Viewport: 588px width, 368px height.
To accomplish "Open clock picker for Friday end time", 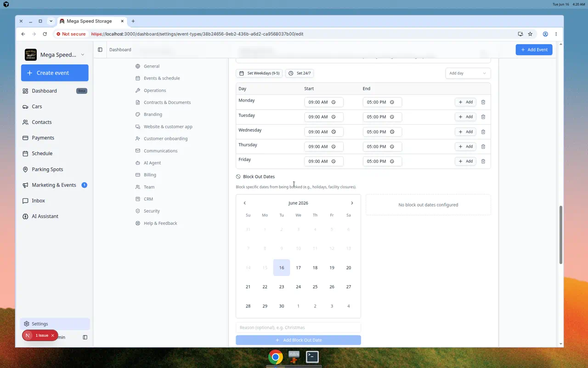I will pos(392,161).
